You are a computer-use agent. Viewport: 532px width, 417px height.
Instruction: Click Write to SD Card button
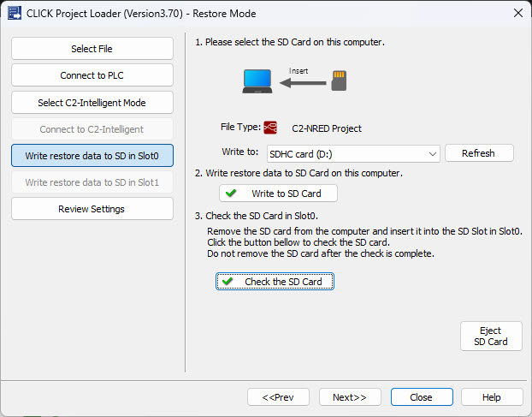278,194
